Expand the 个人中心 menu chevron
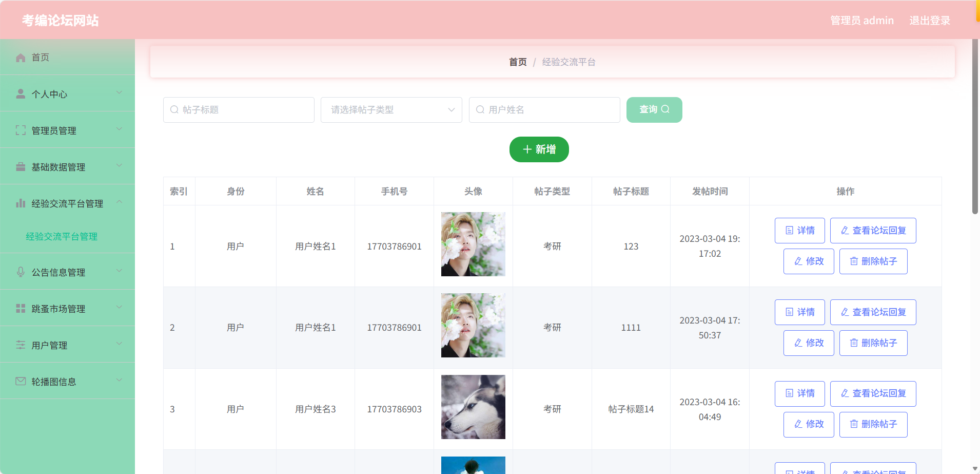 click(x=119, y=92)
